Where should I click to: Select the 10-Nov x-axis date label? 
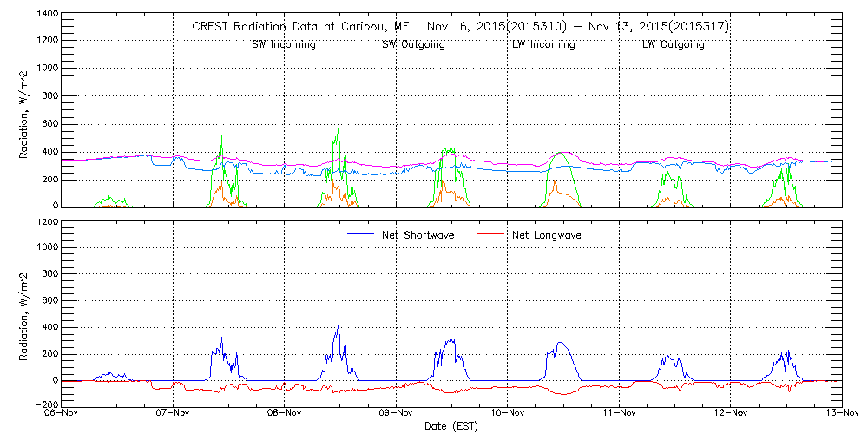coord(508,414)
